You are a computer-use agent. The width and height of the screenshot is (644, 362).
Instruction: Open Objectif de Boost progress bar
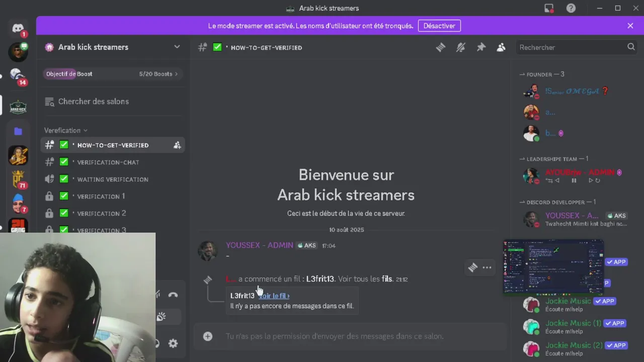[x=112, y=74]
